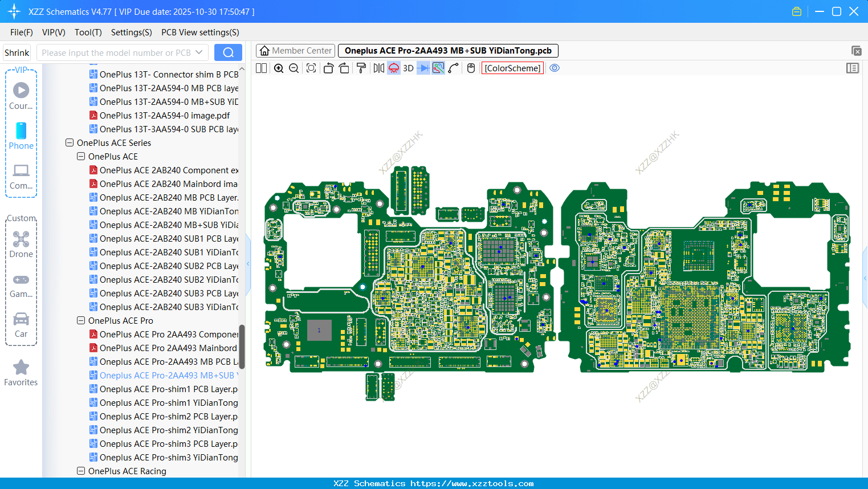Collapse the OnePlus ACE Series node
Screen dimensions: 868x489
pyautogui.click(x=70, y=143)
